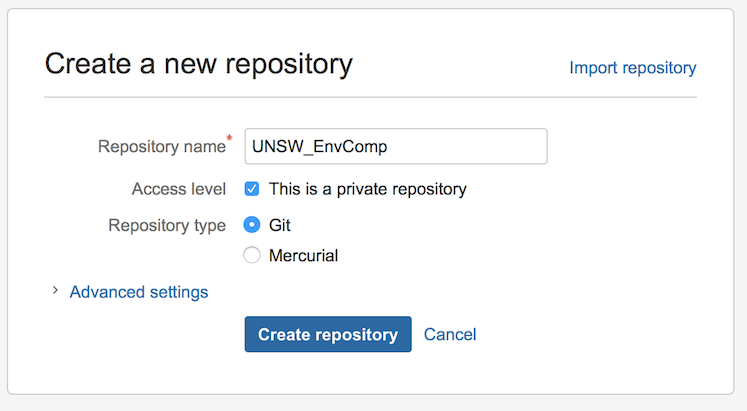Click on the UNSW_EnvComp text
Viewport: 747px width, 411px height.
click(x=319, y=146)
